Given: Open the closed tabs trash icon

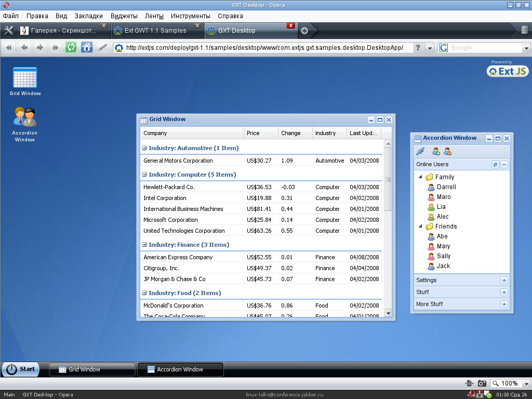Looking at the screenshot, I should pyautogui.click(x=524, y=30).
